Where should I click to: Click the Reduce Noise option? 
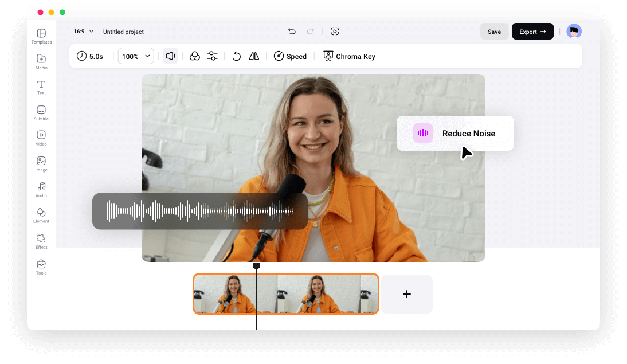[455, 133]
